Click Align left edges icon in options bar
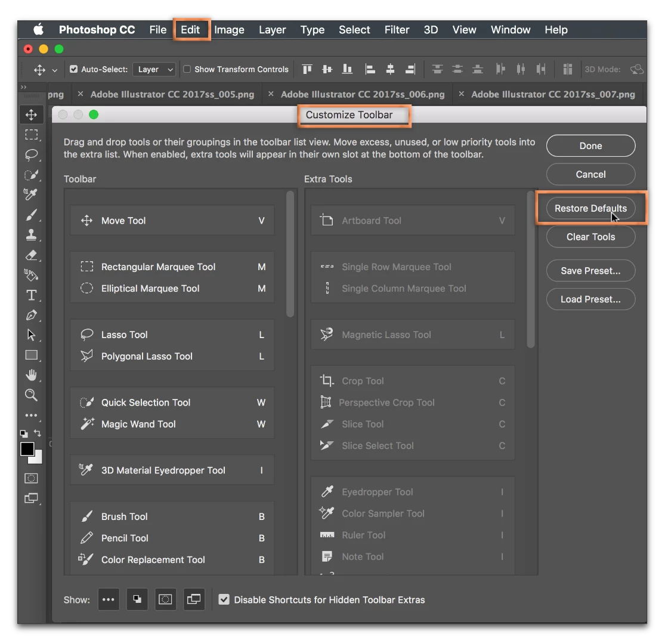 [370, 69]
